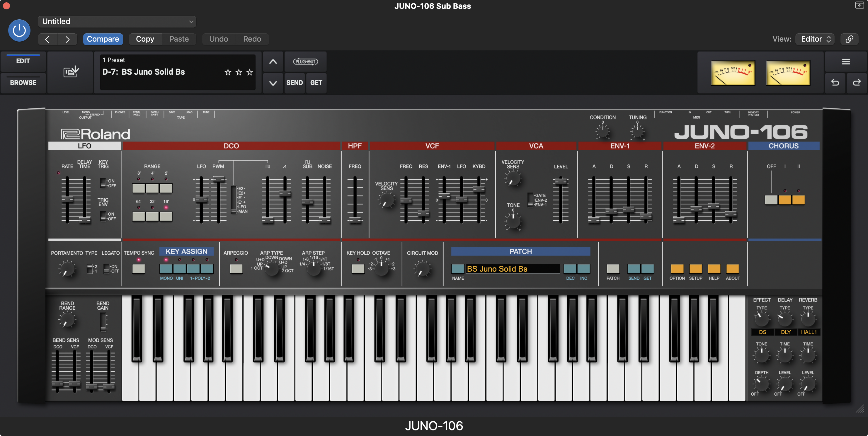Toggle the KEY HOLD button
The width and height of the screenshot is (868, 436).
(358, 268)
